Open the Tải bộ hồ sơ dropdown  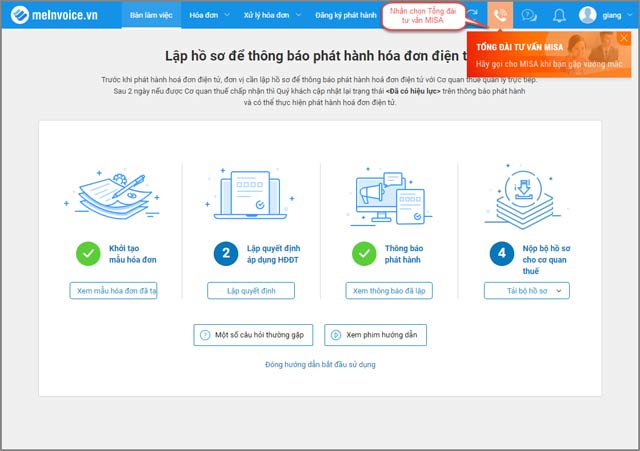coord(527,291)
